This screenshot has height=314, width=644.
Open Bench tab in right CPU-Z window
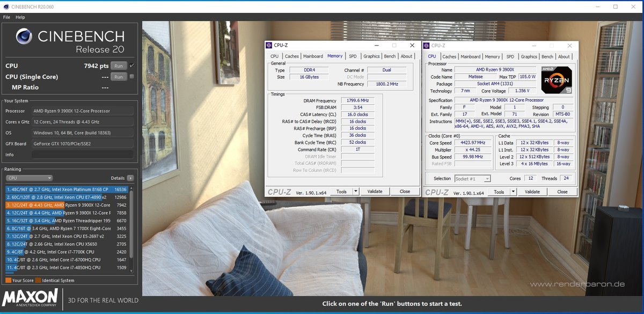pos(547,56)
